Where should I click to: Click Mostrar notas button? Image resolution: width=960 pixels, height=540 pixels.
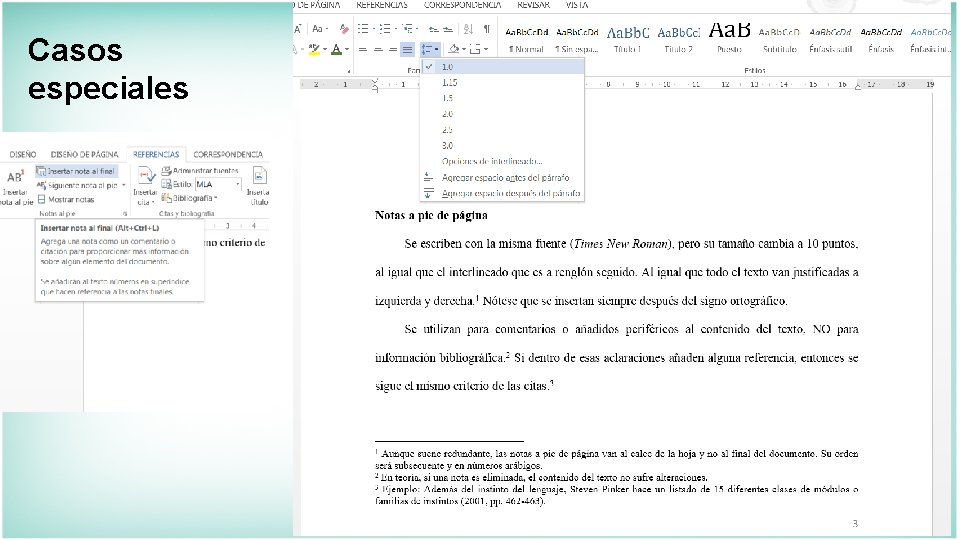[66, 200]
